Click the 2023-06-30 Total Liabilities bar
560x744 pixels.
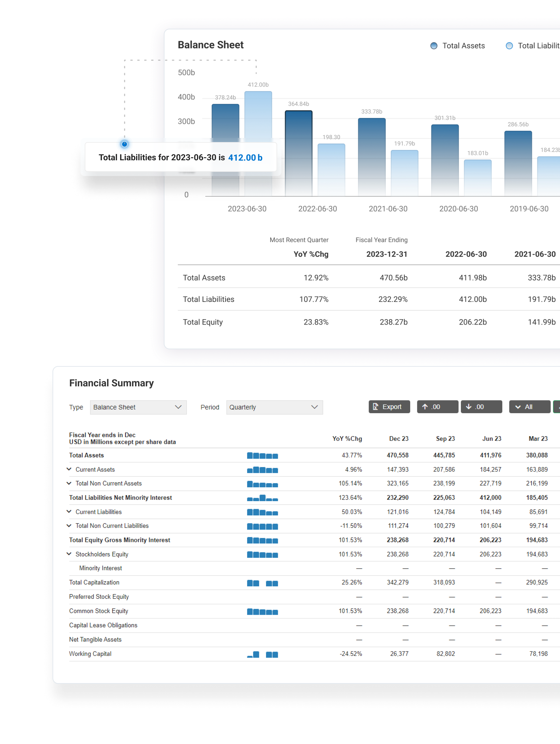tap(258, 114)
